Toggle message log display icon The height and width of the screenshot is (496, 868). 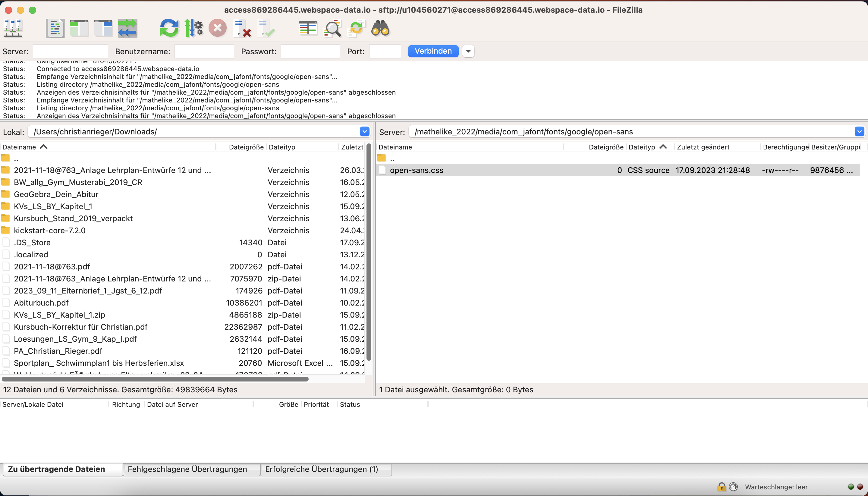click(55, 28)
